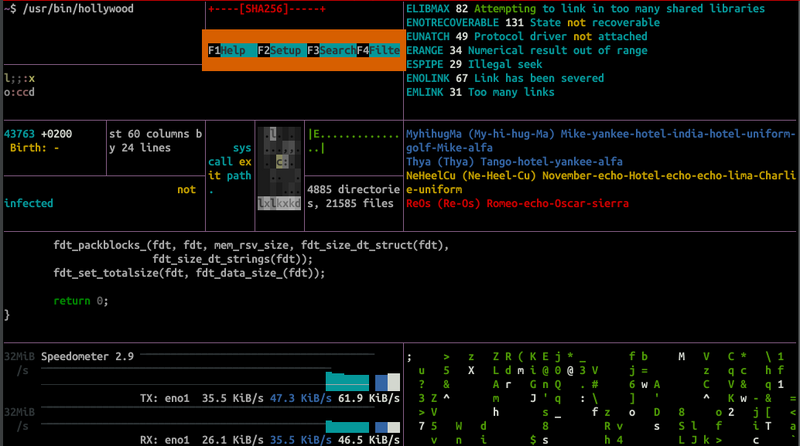Image resolution: width=800 pixels, height=446 pixels.
Task: Click the Speedometer 2.9 title
Action: coord(87,355)
